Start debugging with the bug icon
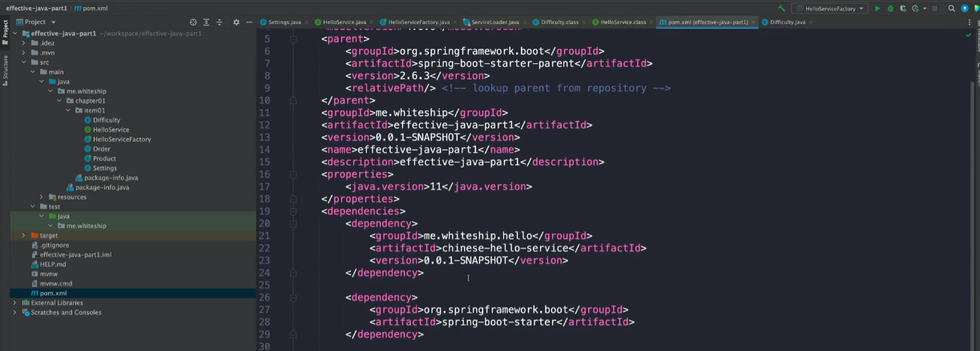The height and width of the screenshot is (351, 980). click(x=890, y=8)
